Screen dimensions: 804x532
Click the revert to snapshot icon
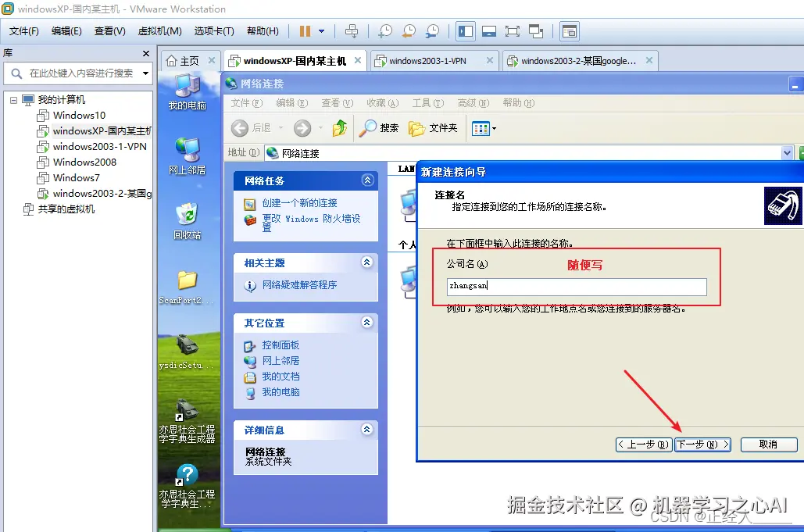pos(409,31)
